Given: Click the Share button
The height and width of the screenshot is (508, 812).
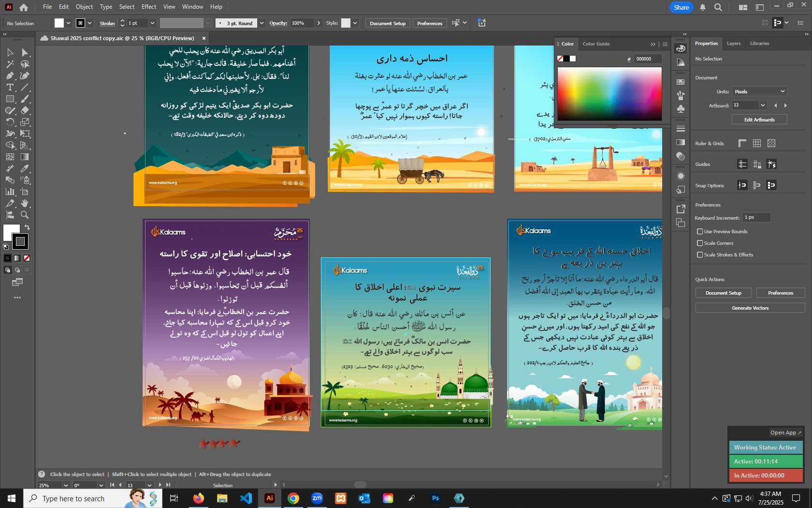Looking at the screenshot, I should (681, 7).
